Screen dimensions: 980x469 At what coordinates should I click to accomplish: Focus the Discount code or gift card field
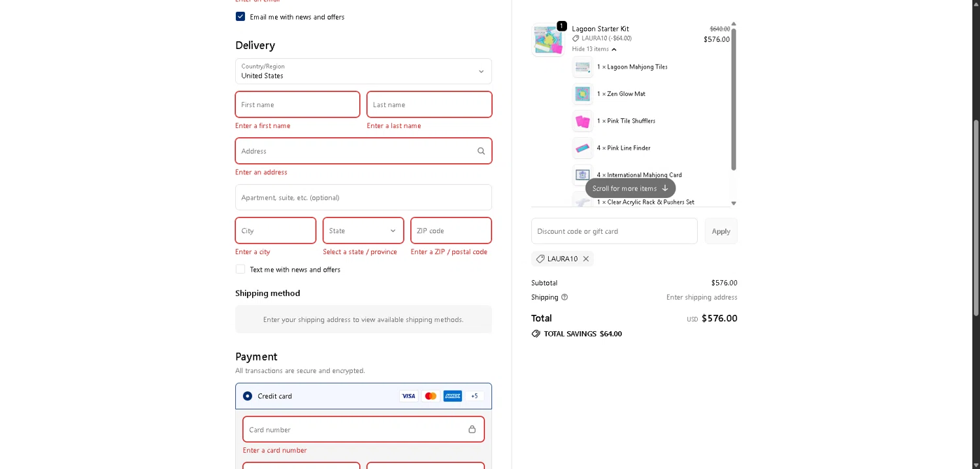(x=614, y=231)
